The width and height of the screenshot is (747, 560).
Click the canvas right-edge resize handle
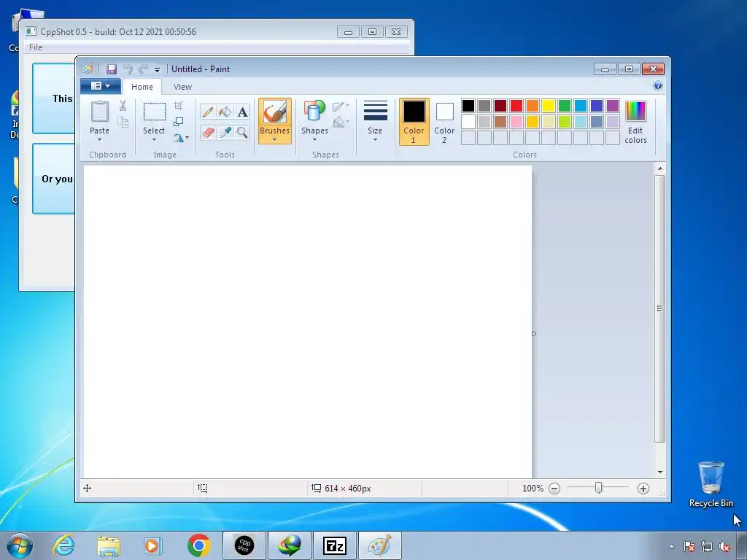tap(533, 333)
